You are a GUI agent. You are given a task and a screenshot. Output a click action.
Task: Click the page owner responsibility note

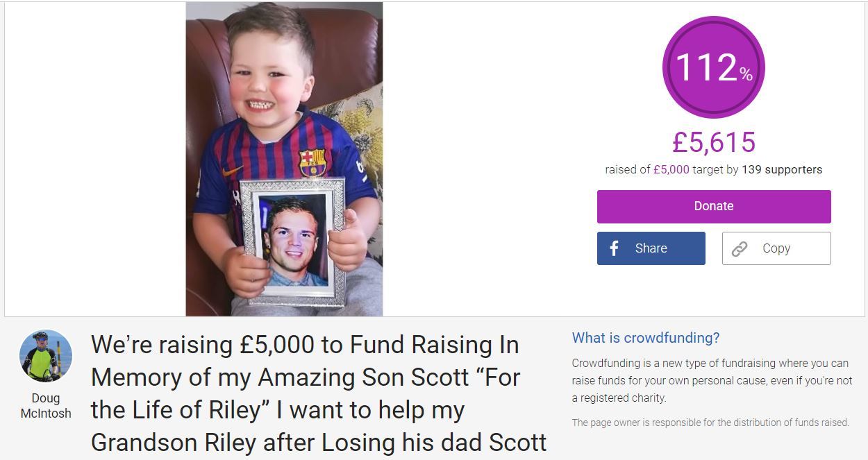[x=710, y=423]
